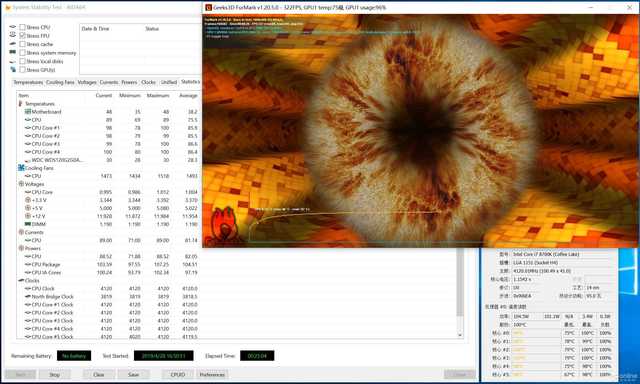This screenshot has width=640, height=384.
Task: Select the Clocks tab
Action: click(149, 82)
